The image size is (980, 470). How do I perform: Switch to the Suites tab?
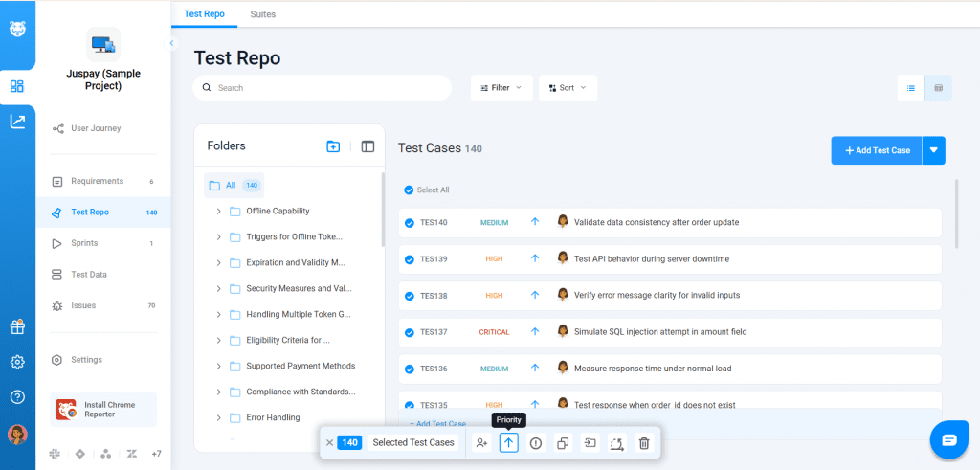[x=263, y=14]
